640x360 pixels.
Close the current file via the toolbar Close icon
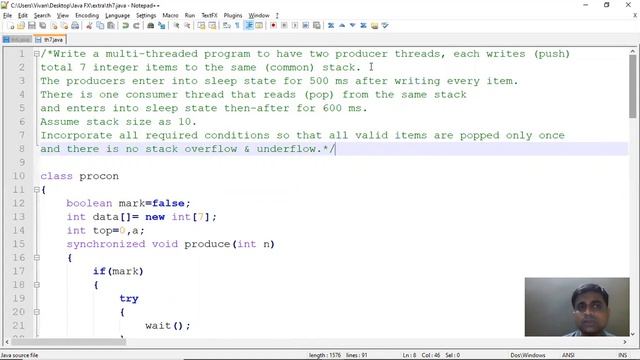[53, 26]
